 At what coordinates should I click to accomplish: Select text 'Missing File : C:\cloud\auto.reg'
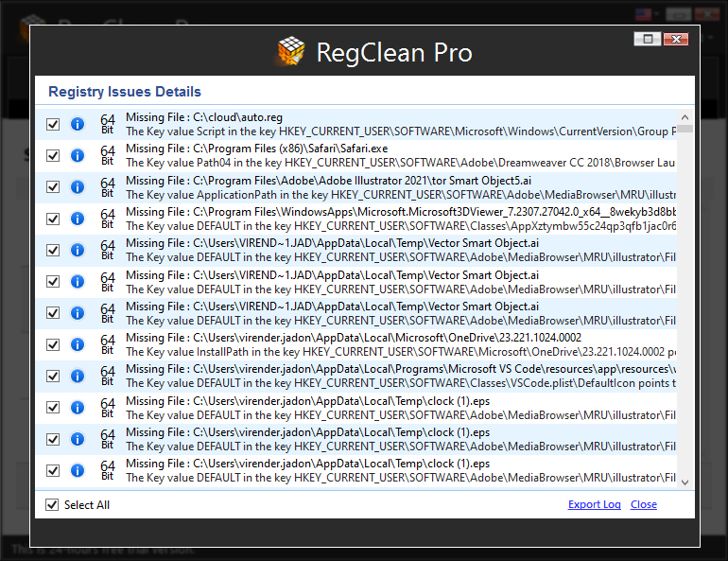pyautogui.click(x=204, y=117)
